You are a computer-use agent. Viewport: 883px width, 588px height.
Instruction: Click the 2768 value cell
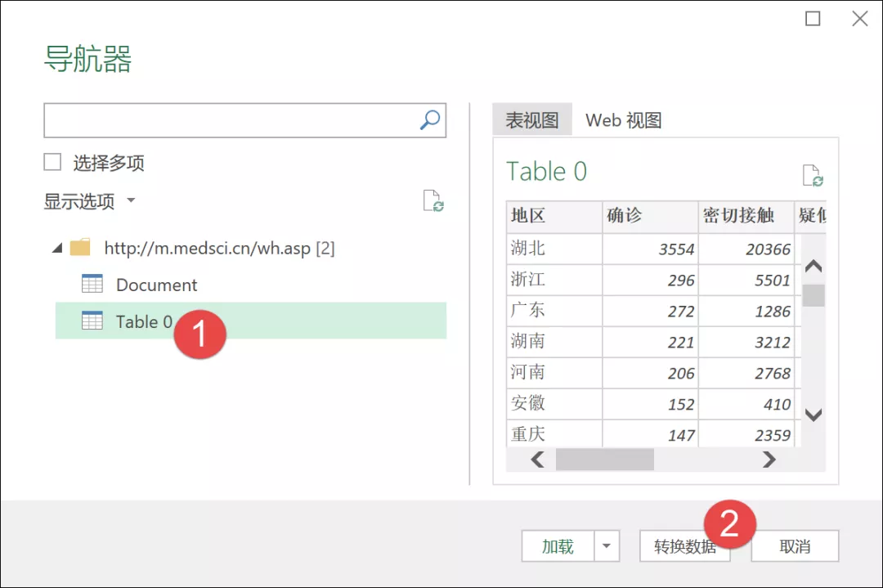coord(746,372)
